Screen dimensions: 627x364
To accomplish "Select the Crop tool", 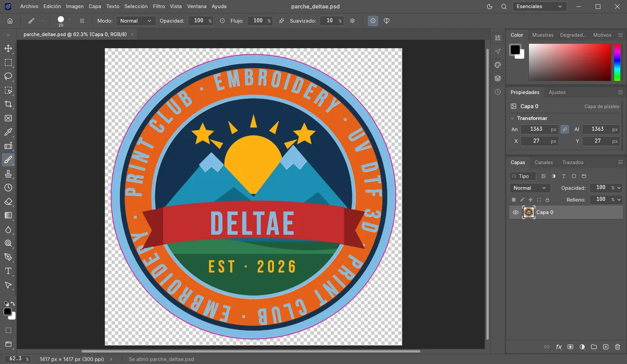I will pyautogui.click(x=8, y=104).
